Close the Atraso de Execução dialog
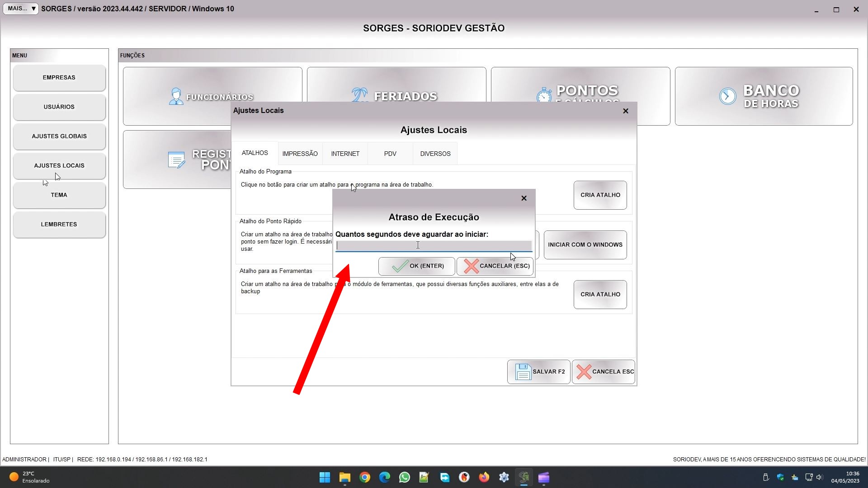The height and width of the screenshot is (488, 868). (x=524, y=198)
